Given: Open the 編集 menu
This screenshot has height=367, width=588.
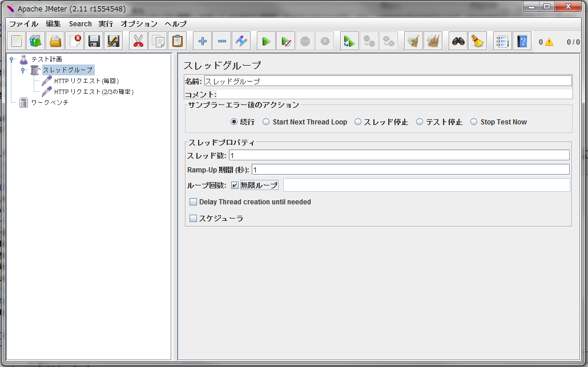Looking at the screenshot, I should coord(53,23).
